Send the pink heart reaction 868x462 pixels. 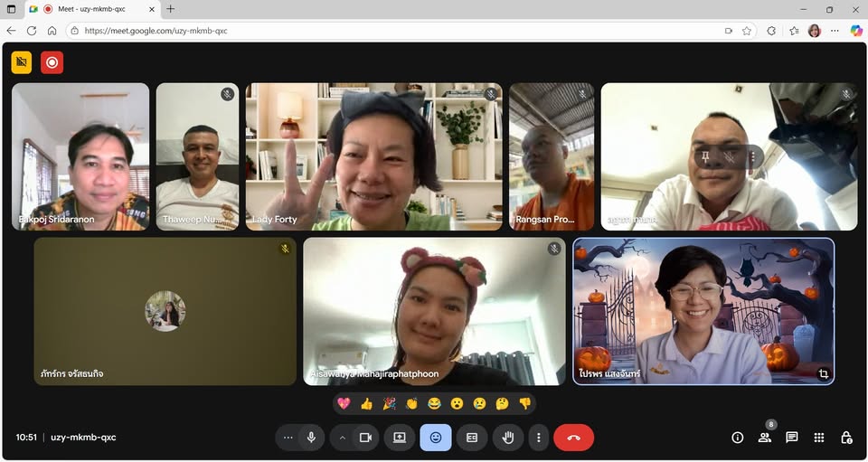[x=344, y=403]
